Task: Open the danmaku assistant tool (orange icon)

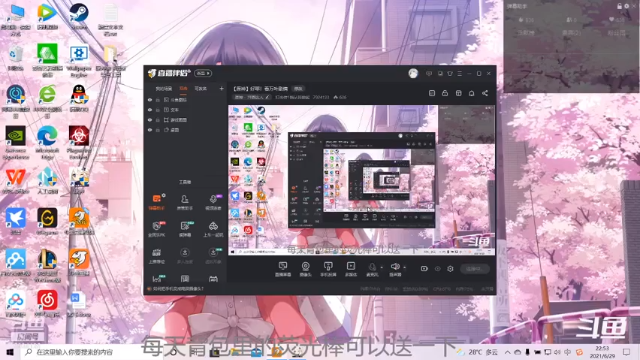Action: tap(157, 201)
